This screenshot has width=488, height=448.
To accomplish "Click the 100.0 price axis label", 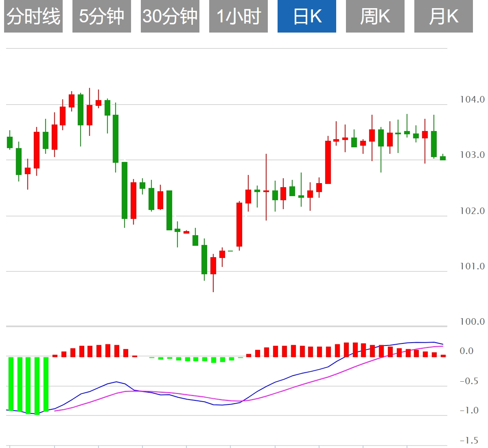I will (472, 321).
